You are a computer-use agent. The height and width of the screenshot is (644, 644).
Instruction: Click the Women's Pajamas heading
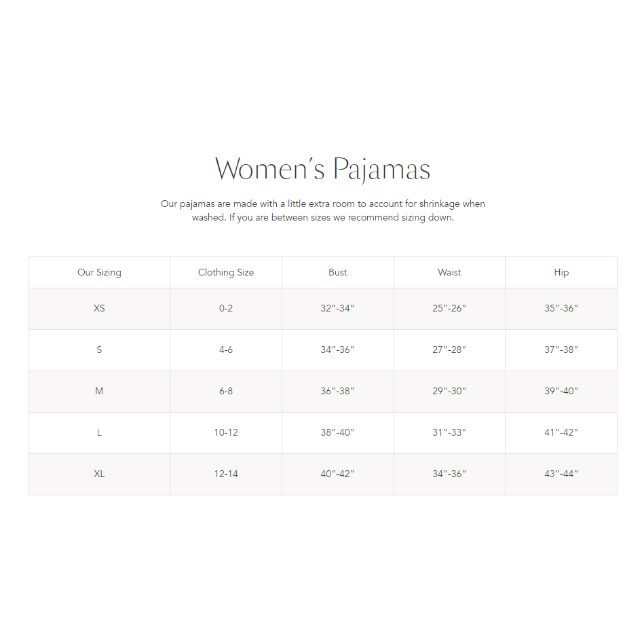coord(322,169)
